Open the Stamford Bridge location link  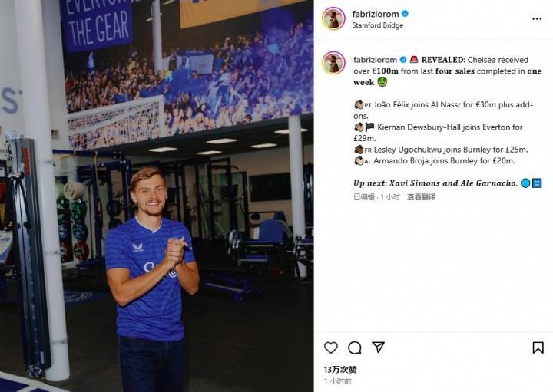click(x=377, y=25)
